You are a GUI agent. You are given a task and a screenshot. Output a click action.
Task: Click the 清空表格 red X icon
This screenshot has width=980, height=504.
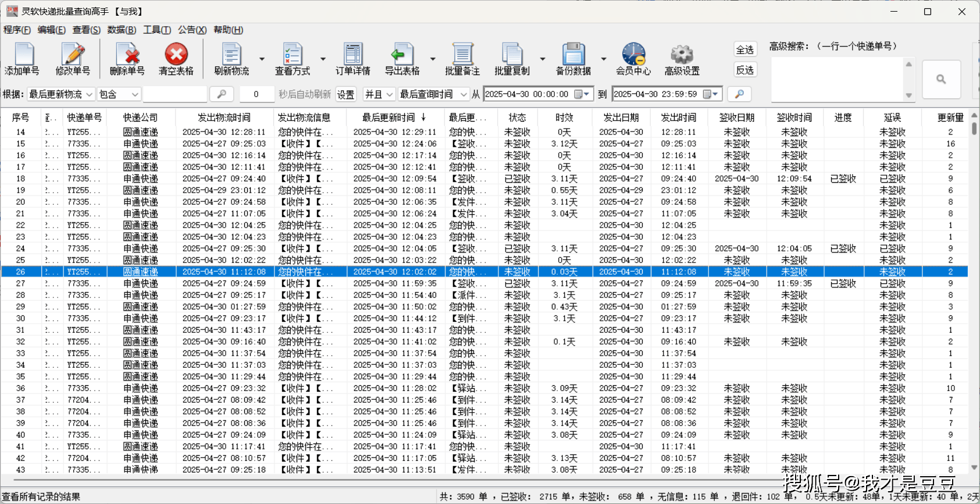176,55
